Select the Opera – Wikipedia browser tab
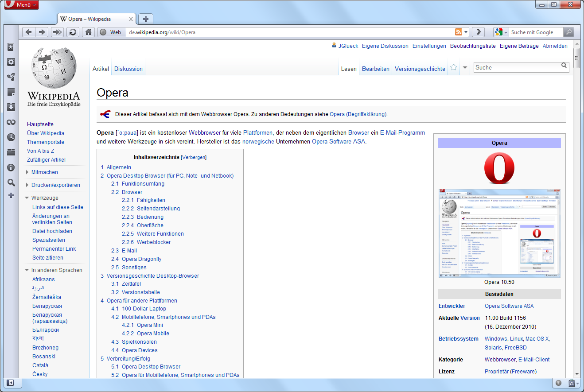584x392 pixels. click(97, 19)
